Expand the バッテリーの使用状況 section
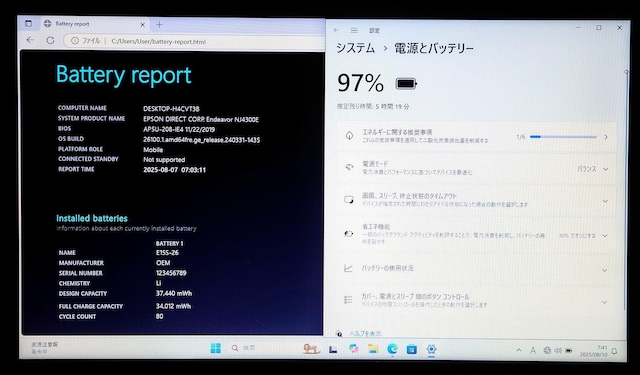This screenshot has width=640, height=375. 476,268
